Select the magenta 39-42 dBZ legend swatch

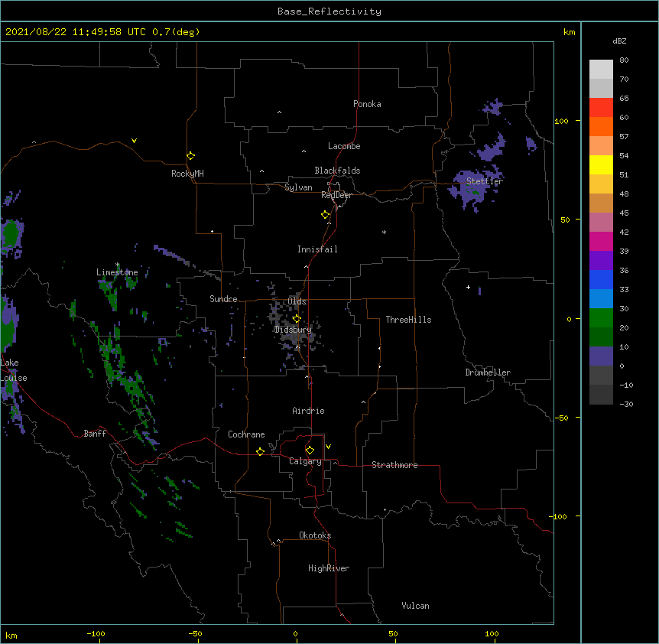(601, 241)
